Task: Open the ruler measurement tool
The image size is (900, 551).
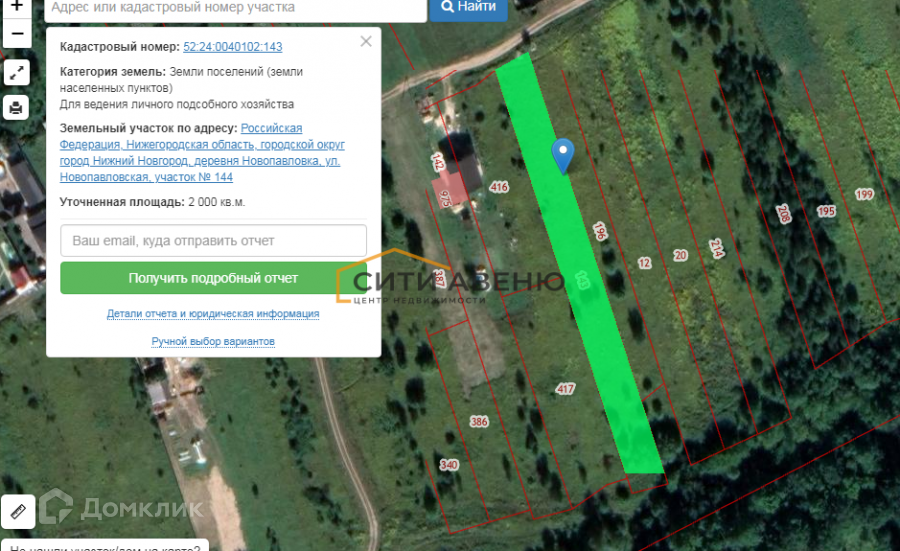Action: (x=18, y=511)
